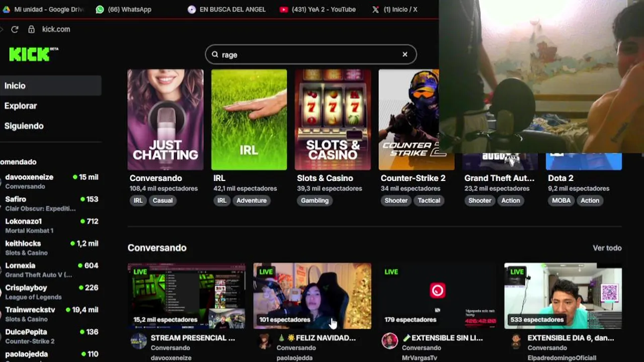The height and width of the screenshot is (362, 644).
Task: Click the FELIZ NAVIDAD stream title
Action: click(x=316, y=338)
